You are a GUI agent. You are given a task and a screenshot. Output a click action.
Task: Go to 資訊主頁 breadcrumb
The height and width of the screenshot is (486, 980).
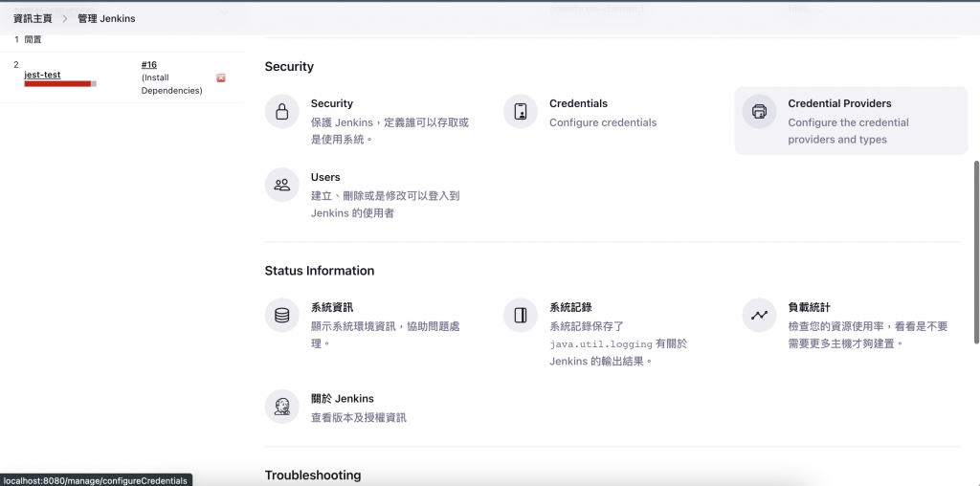click(33, 19)
